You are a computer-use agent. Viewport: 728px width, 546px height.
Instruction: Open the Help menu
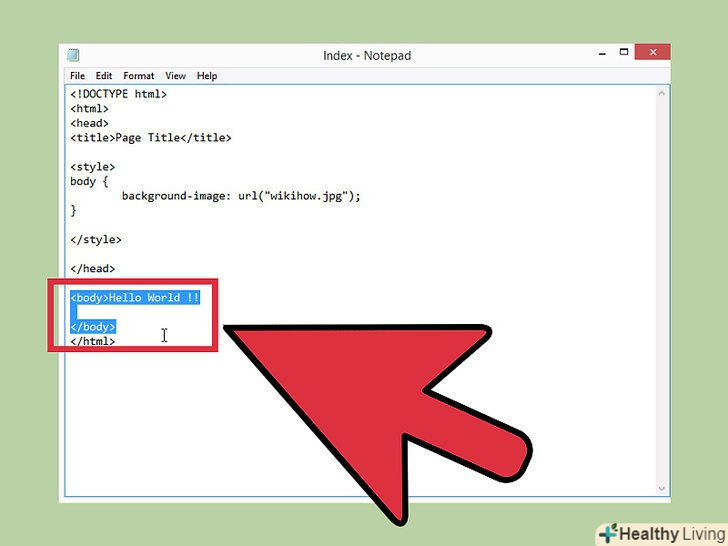tap(207, 76)
